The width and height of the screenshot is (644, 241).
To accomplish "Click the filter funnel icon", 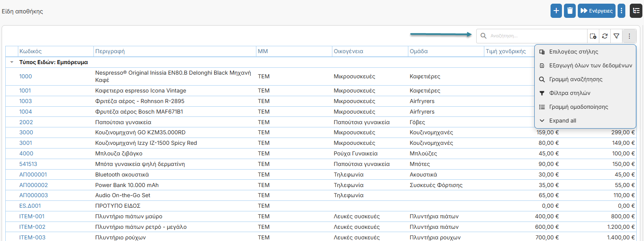I will pyautogui.click(x=616, y=36).
